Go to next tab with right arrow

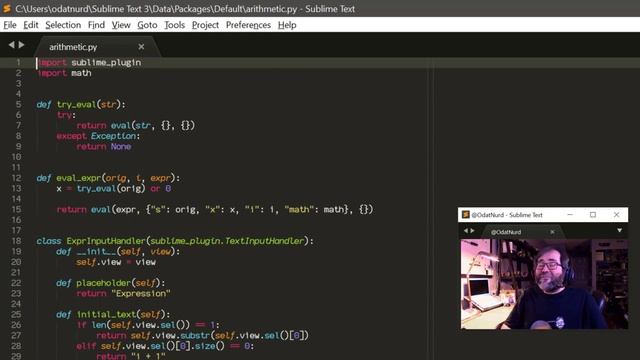tap(21, 44)
